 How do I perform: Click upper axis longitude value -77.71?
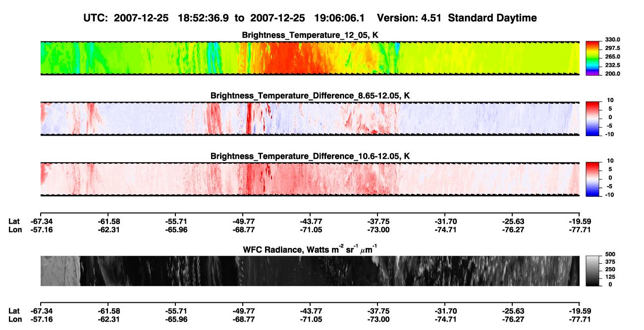coord(580,230)
